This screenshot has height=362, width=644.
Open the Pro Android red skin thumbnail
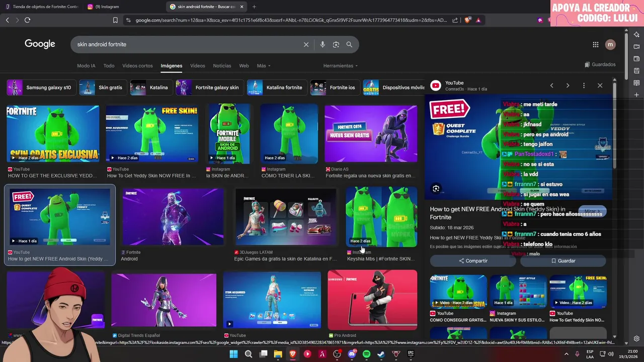(372, 300)
